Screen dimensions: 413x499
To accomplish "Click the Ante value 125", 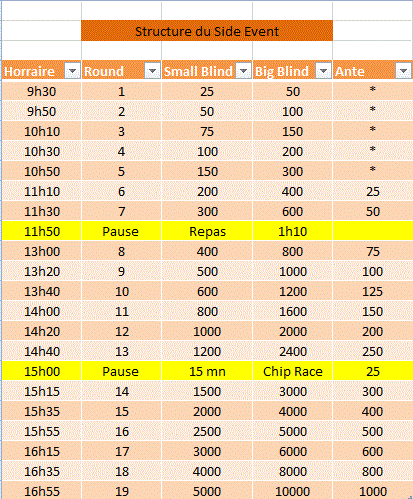I will [x=373, y=291].
